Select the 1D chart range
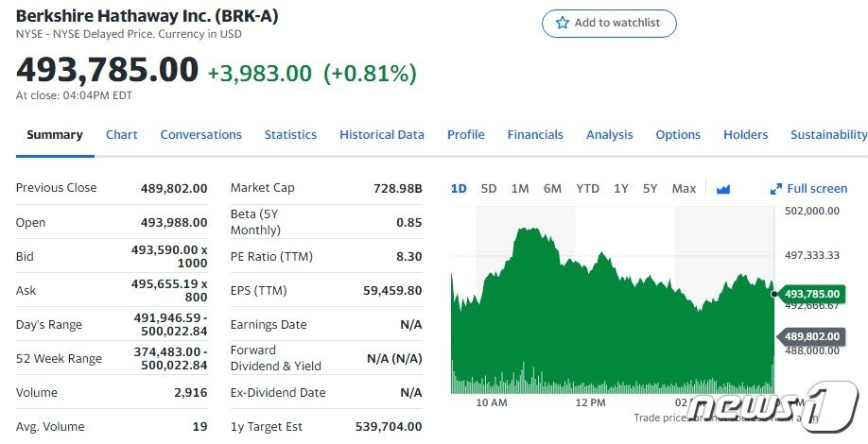Screen dimensions: 868x444 click(x=459, y=189)
